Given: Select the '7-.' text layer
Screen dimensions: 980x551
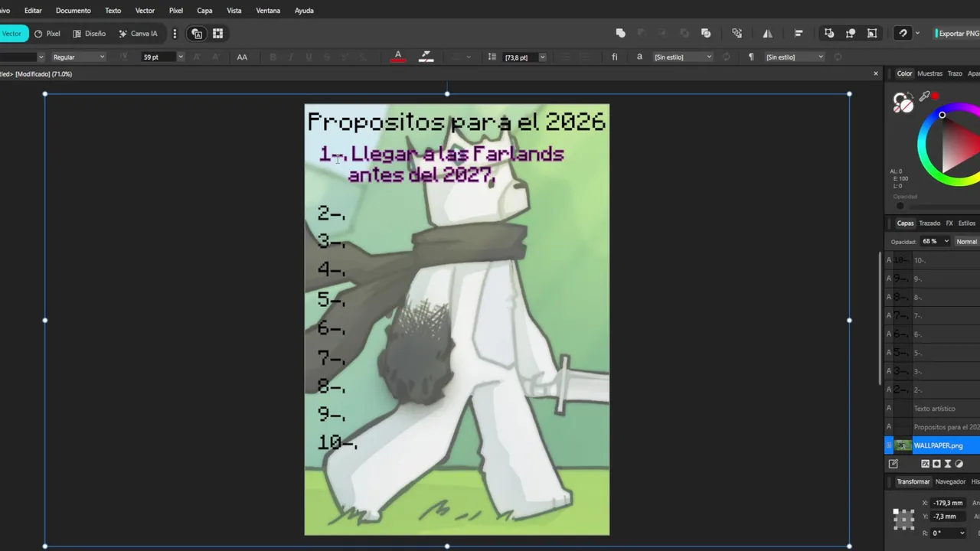Looking at the screenshot, I should tap(933, 316).
